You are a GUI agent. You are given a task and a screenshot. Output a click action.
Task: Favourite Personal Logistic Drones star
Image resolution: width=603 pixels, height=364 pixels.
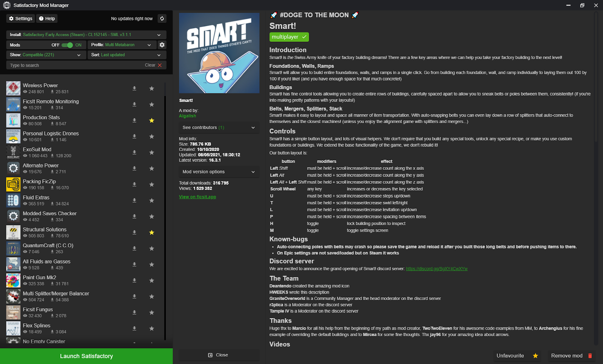152,136
